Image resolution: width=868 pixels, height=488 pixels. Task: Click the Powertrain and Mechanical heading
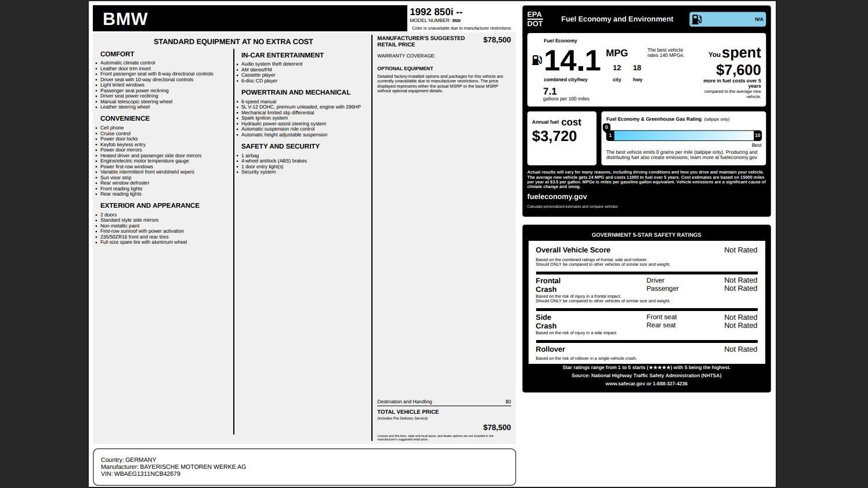click(x=295, y=92)
